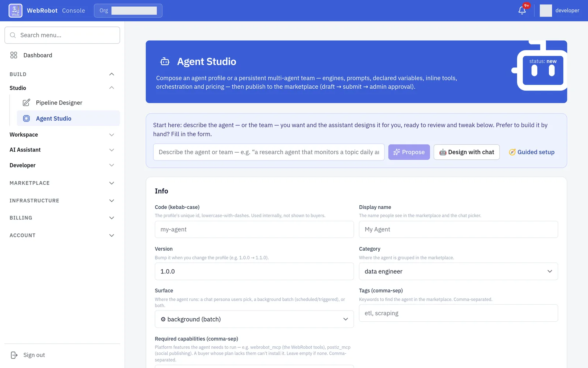This screenshot has height=368, width=588.
Task: Open Guided setup link
Action: point(531,152)
